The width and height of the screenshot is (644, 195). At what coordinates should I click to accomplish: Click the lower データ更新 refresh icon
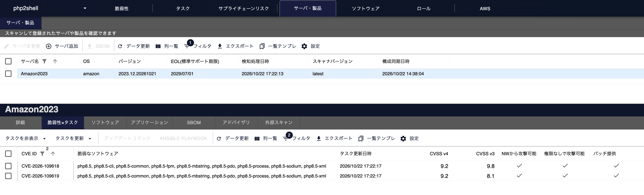pos(219,138)
